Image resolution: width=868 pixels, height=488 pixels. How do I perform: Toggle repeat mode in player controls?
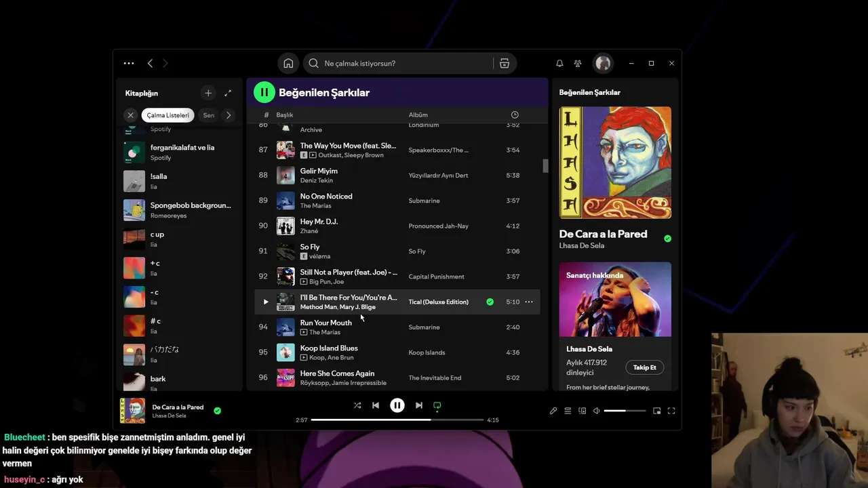(x=437, y=405)
